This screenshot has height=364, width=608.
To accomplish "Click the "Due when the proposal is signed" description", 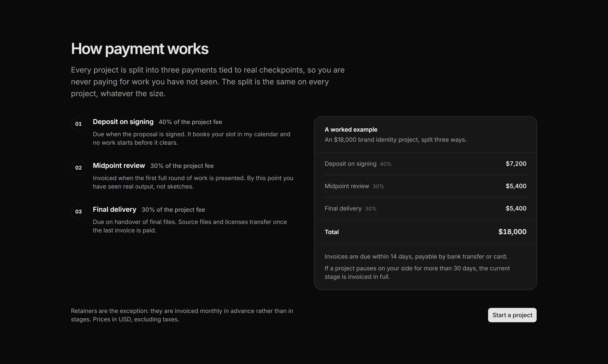I will click(x=191, y=138).
